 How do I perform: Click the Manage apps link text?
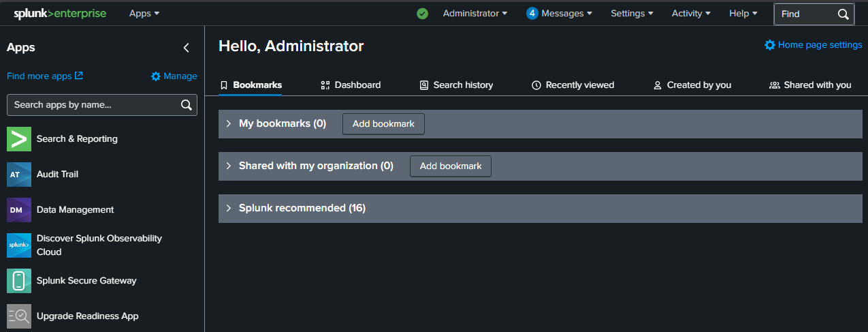[180, 76]
